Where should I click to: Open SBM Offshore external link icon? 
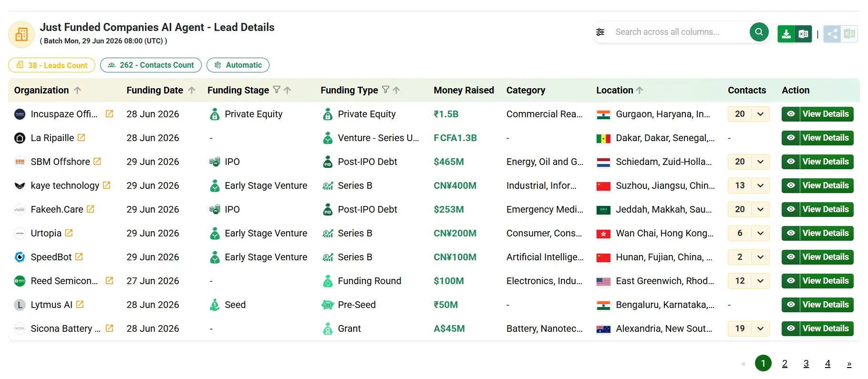point(97,161)
